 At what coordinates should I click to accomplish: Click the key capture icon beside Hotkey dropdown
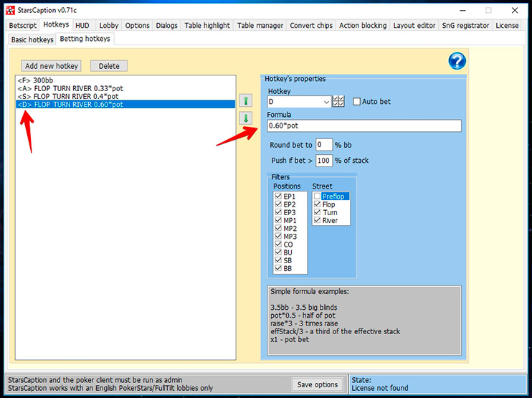(340, 102)
